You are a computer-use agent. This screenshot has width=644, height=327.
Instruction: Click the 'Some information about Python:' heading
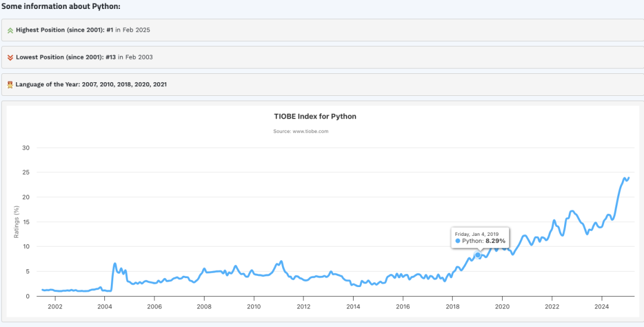(61, 7)
